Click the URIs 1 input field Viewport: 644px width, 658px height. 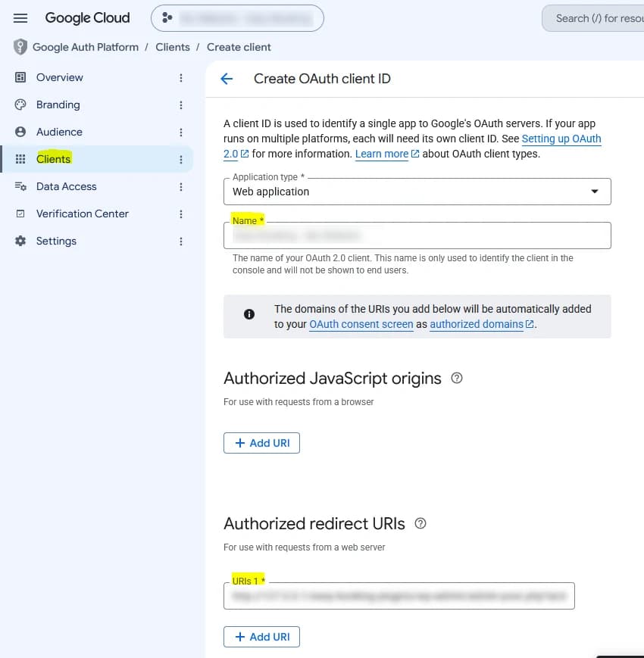[x=399, y=596]
